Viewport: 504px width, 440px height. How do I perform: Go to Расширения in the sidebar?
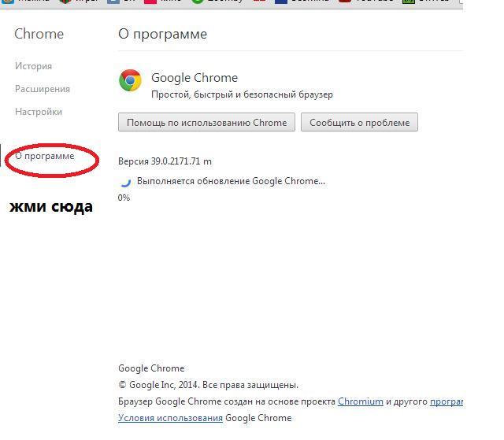[x=43, y=89]
